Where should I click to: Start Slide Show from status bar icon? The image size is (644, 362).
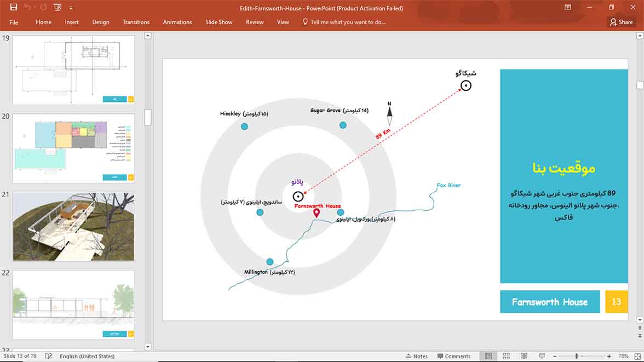point(542,356)
